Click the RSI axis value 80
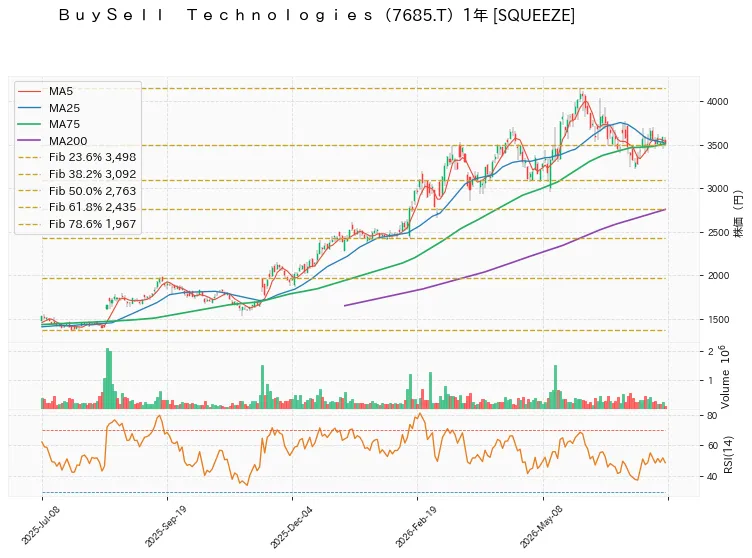The image size is (752, 558). (x=712, y=416)
